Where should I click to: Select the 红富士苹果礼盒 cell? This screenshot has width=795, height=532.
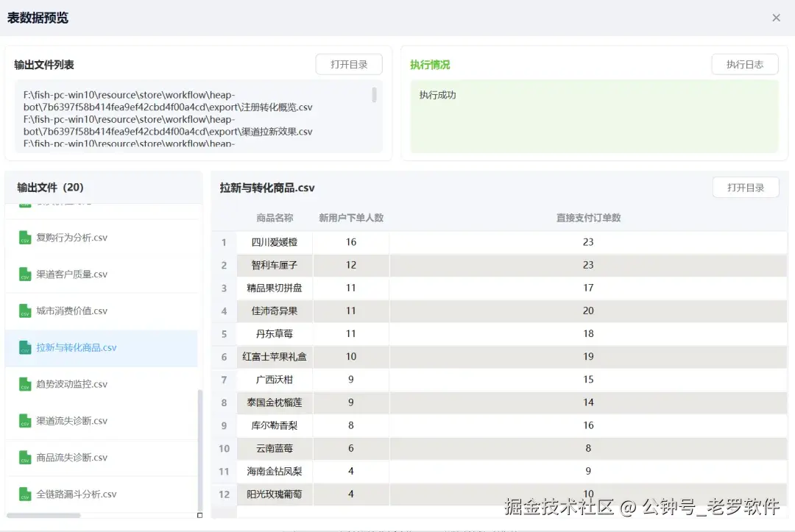(275, 357)
